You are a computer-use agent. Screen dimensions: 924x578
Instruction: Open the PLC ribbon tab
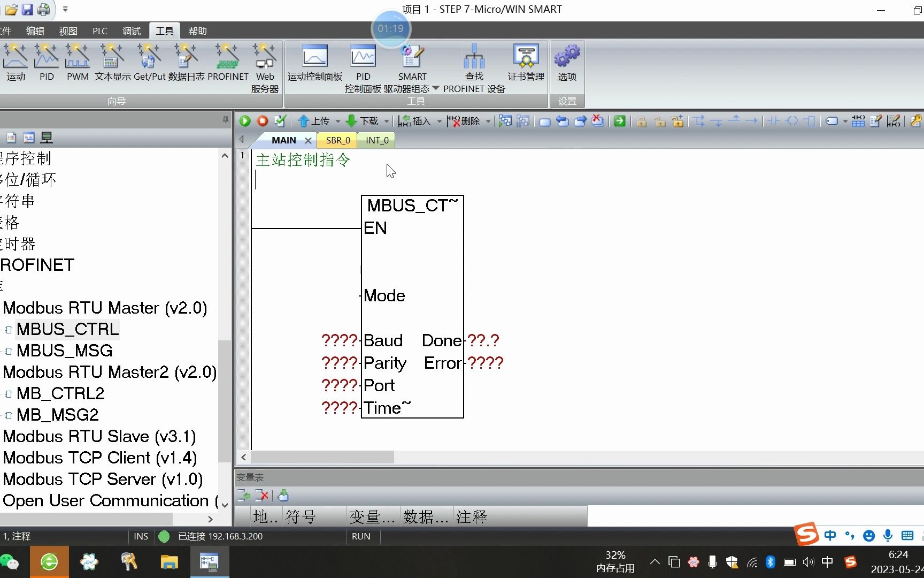(x=99, y=31)
